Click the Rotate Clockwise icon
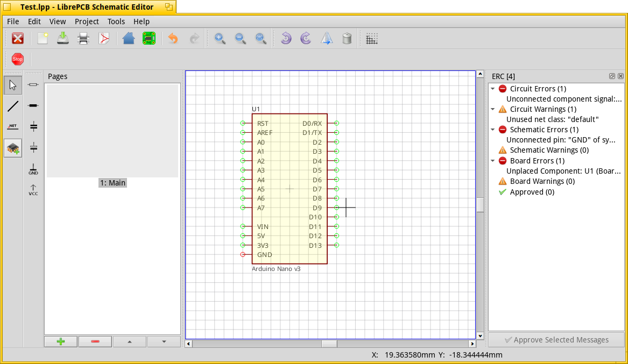The width and height of the screenshot is (628, 364). (306, 38)
